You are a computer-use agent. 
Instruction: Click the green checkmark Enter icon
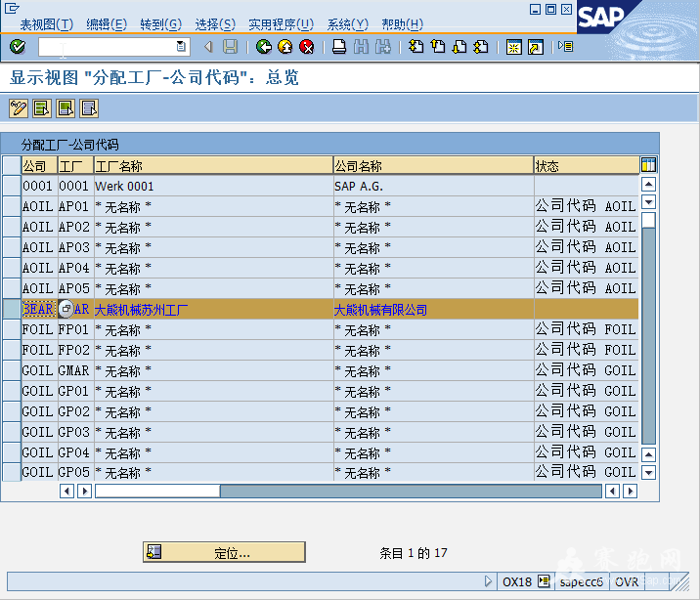click(18, 46)
